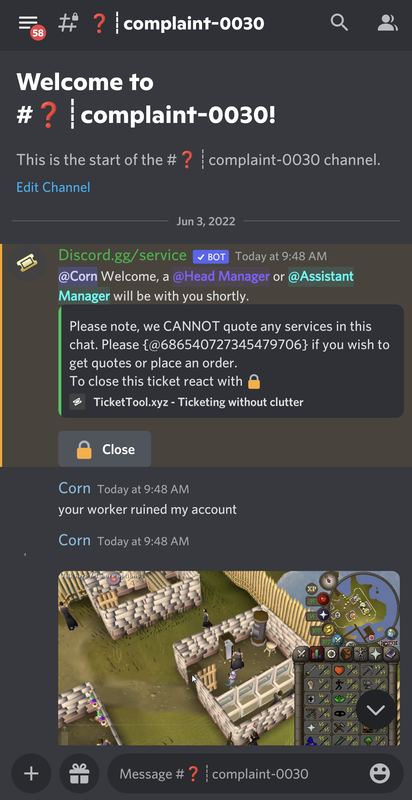Open the RuneScape screenshot attachment
The image size is (412, 800).
click(229, 658)
